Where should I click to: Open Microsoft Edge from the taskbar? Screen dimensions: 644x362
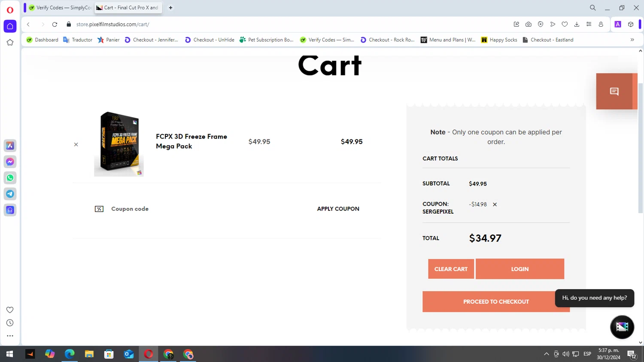click(x=70, y=354)
